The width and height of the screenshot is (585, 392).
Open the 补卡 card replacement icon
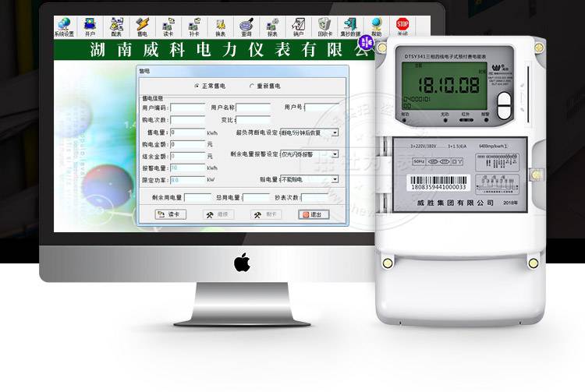tap(194, 26)
